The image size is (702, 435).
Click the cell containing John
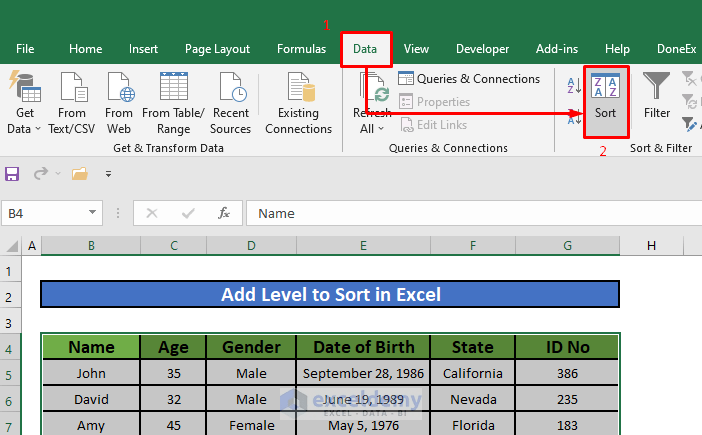[x=91, y=373]
